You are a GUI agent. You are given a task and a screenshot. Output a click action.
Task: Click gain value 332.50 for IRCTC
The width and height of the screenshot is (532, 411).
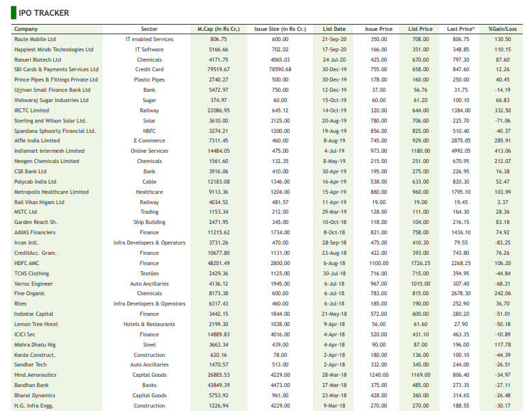pos(503,110)
